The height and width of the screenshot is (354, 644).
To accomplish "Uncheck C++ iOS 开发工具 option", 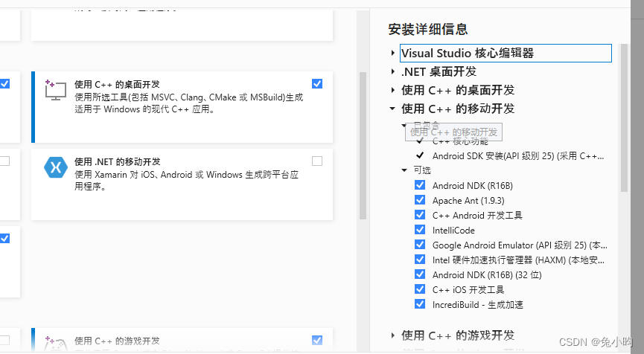I will [x=420, y=289].
